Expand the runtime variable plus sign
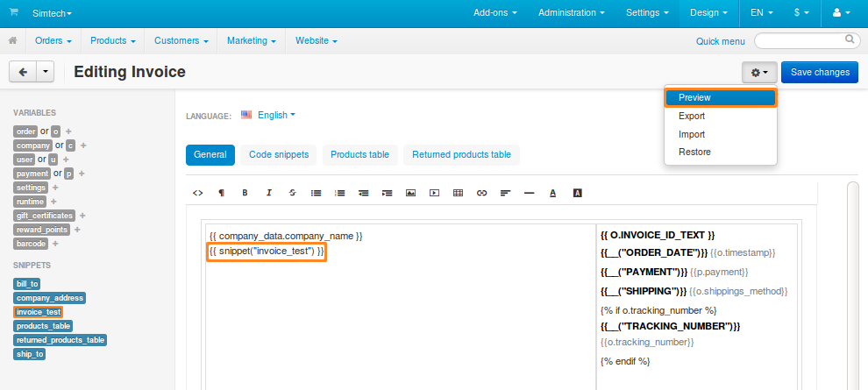Image resolution: width=868 pixels, height=390 pixels. click(x=53, y=202)
